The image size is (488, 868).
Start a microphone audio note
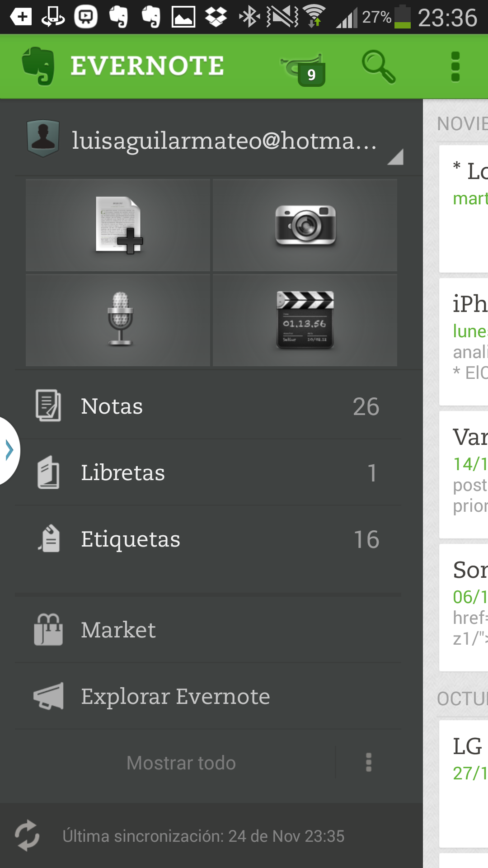click(x=118, y=320)
